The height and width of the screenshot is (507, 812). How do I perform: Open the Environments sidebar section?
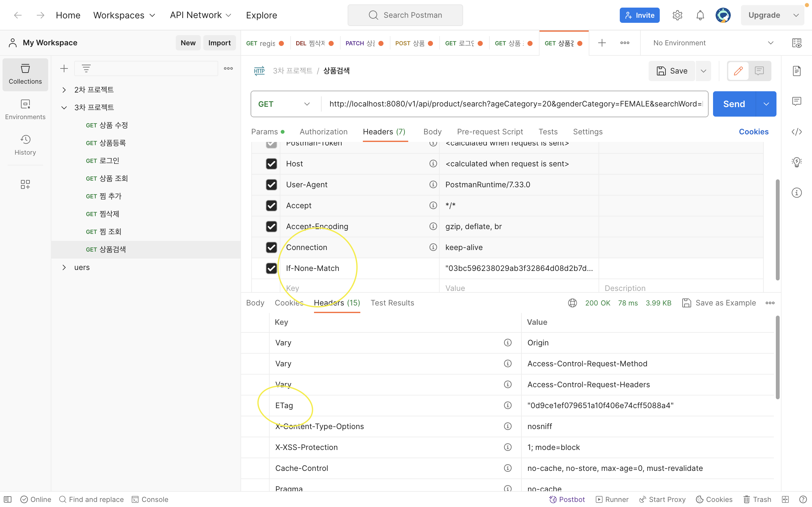point(25,109)
